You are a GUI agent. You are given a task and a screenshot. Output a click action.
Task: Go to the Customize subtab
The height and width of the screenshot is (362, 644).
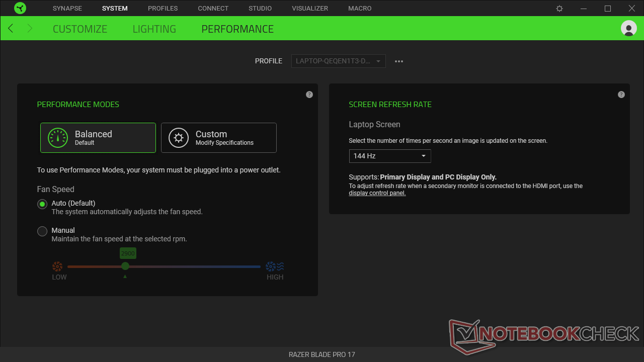click(x=80, y=29)
